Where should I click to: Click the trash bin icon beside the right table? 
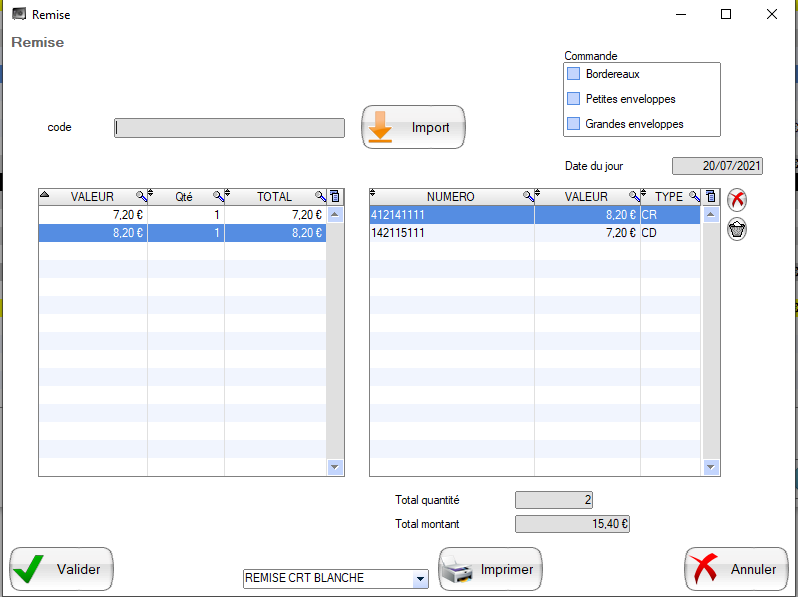(x=737, y=229)
